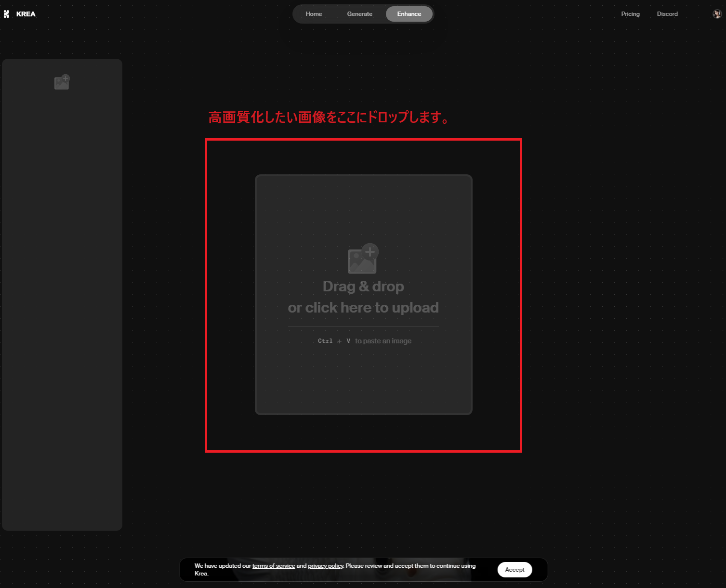Open the terms of service link
Screen dimensions: 726x588
(x=274, y=566)
